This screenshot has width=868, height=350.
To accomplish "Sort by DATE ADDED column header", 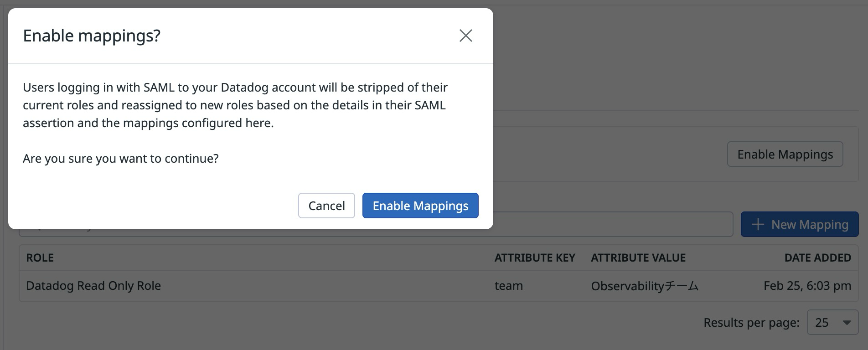I will pyautogui.click(x=817, y=257).
